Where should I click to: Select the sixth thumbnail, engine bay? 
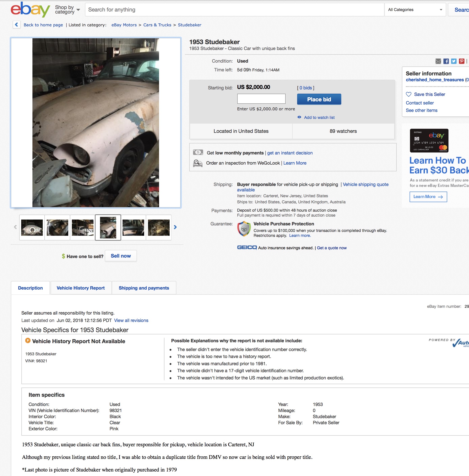click(159, 227)
